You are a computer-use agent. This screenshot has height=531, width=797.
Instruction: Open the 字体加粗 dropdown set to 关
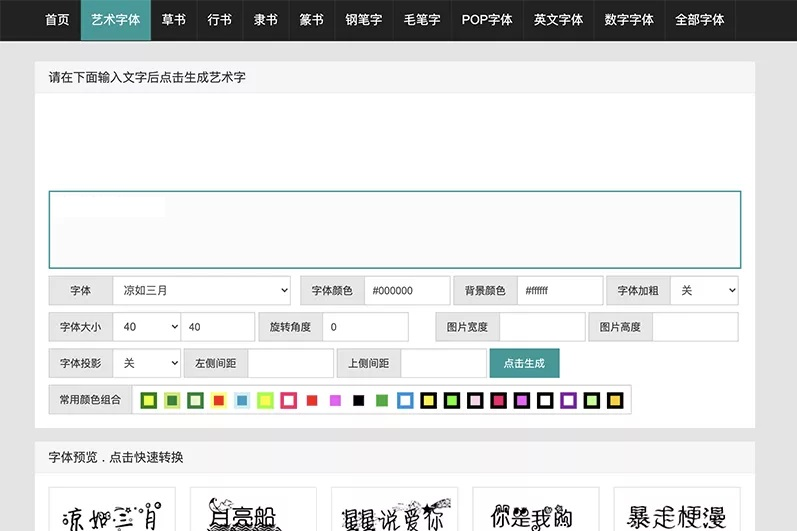point(704,291)
